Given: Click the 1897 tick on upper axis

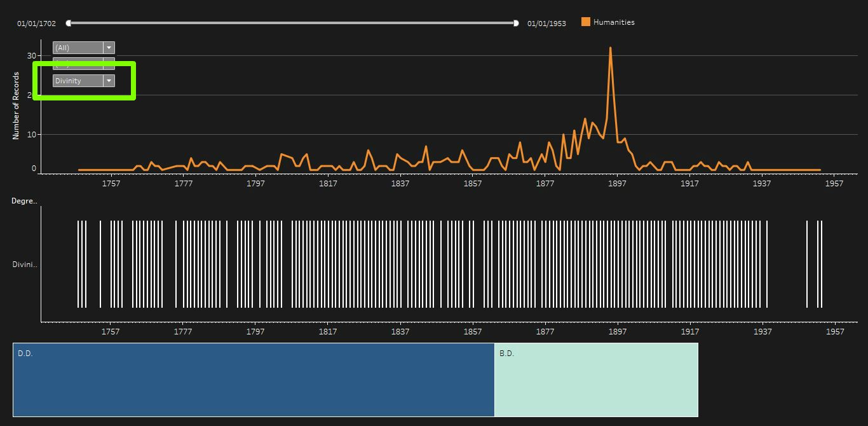Looking at the screenshot, I should point(618,184).
